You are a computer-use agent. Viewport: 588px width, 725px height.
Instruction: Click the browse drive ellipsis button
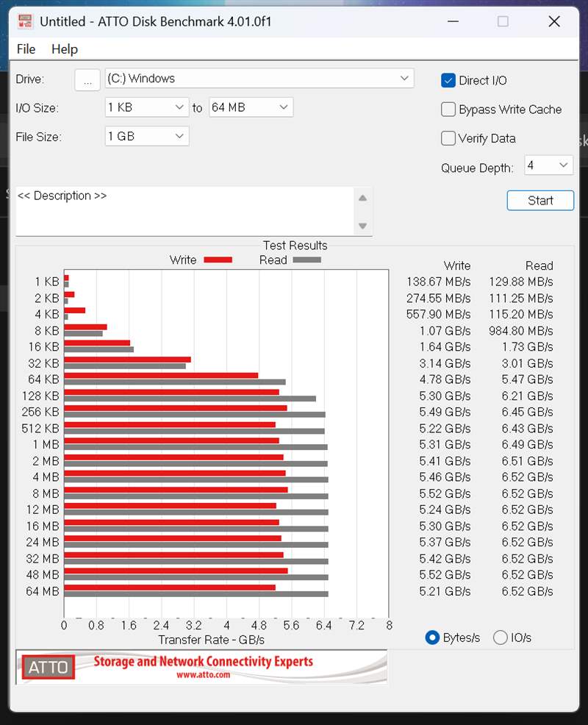(87, 80)
